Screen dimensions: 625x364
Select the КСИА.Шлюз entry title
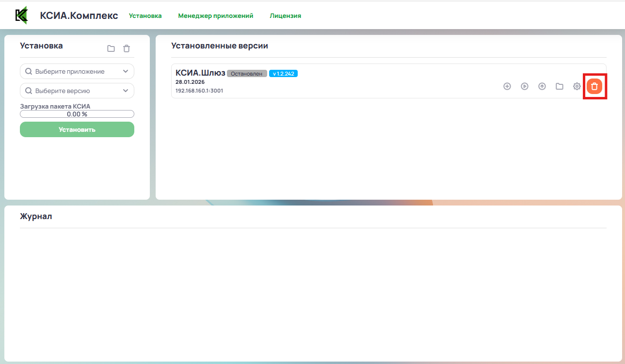[x=200, y=73]
